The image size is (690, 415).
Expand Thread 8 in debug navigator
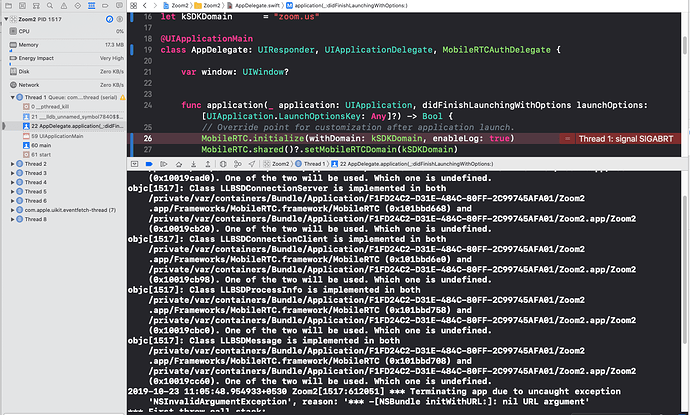coord(13,219)
